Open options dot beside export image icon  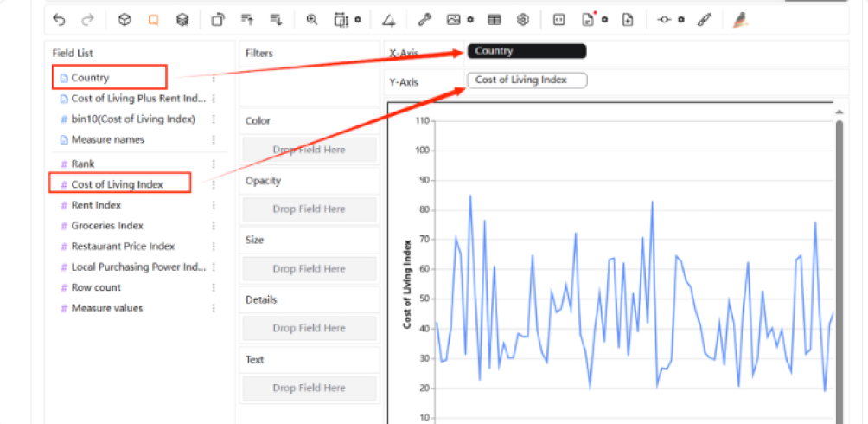coord(470,19)
